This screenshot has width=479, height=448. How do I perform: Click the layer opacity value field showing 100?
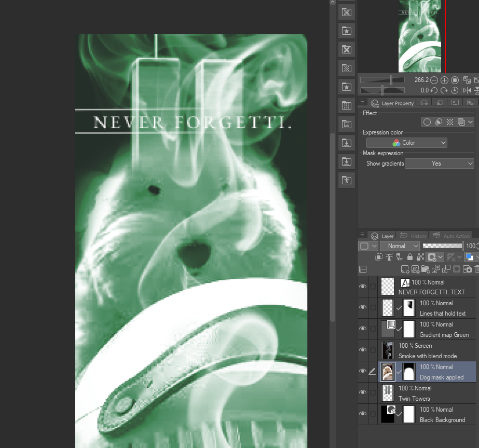click(471, 246)
